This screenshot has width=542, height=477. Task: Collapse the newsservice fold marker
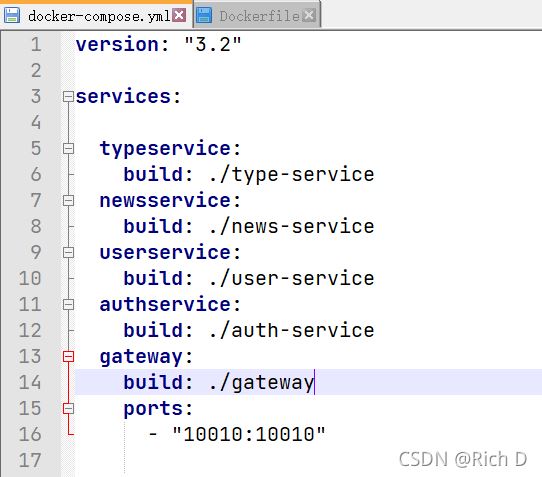[68, 200]
